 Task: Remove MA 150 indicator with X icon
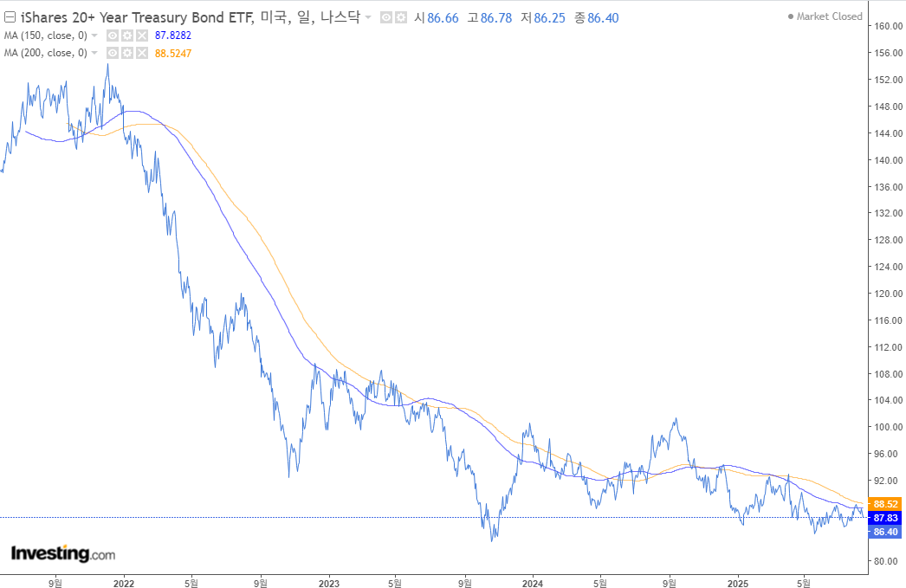point(141,36)
